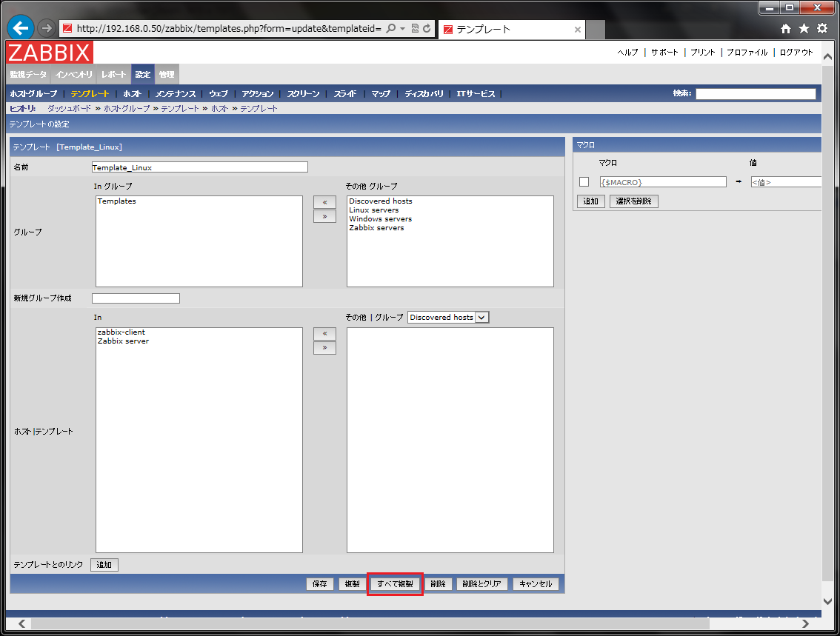Screen dimensions: 840x636
Task: Click ログアウト to sign out
Action: coord(796,53)
